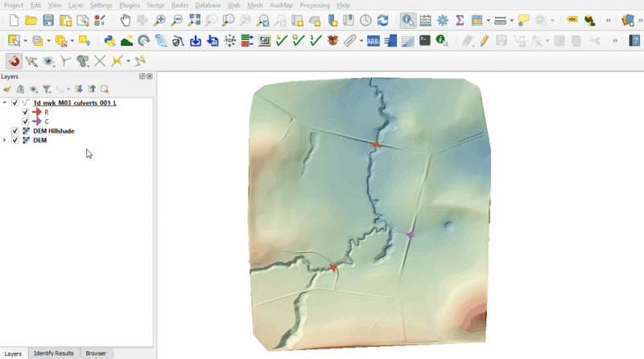Image resolution: width=644 pixels, height=359 pixels.
Task: Uncheck the DEM Hillshade layer checkbox
Action: click(x=15, y=130)
